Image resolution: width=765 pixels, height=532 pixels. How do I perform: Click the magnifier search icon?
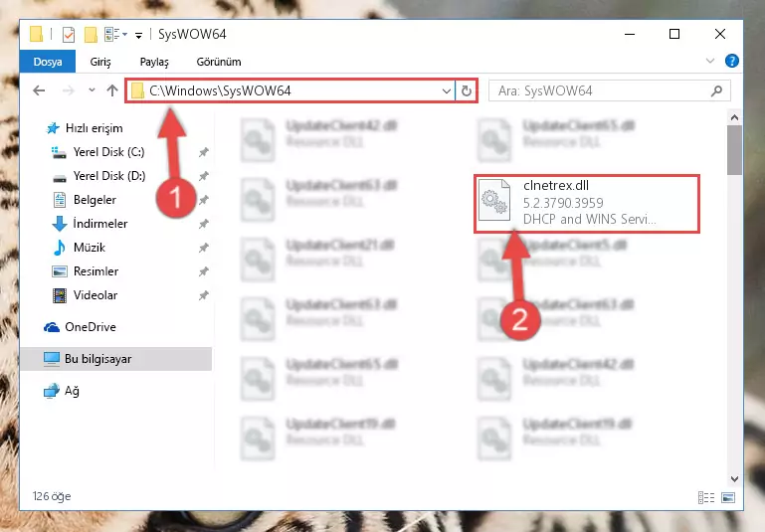click(x=716, y=91)
